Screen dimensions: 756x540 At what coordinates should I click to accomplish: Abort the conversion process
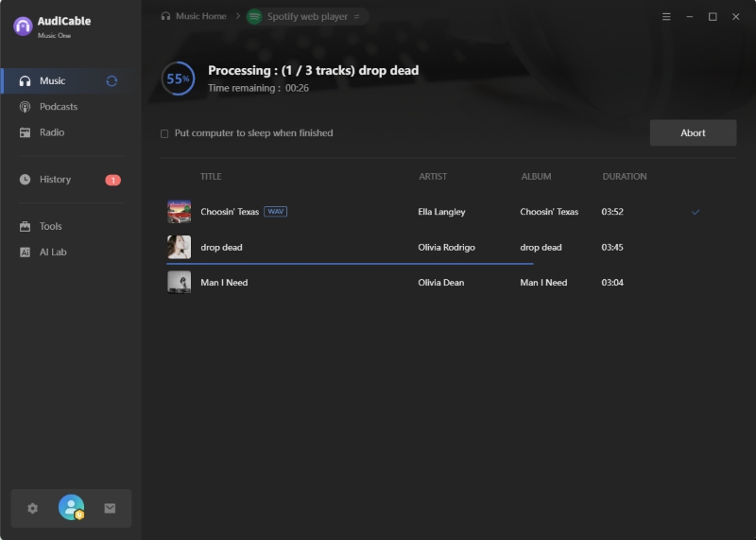click(693, 132)
